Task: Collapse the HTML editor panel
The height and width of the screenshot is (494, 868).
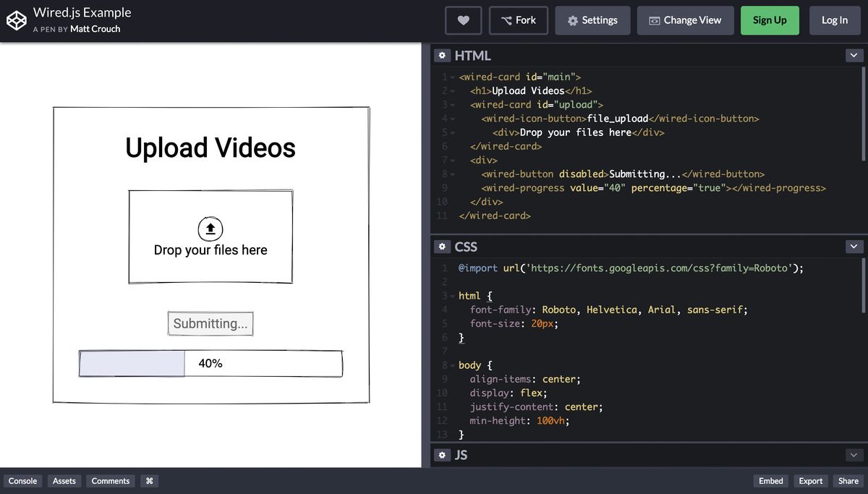Action: pyautogui.click(x=854, y=55)
